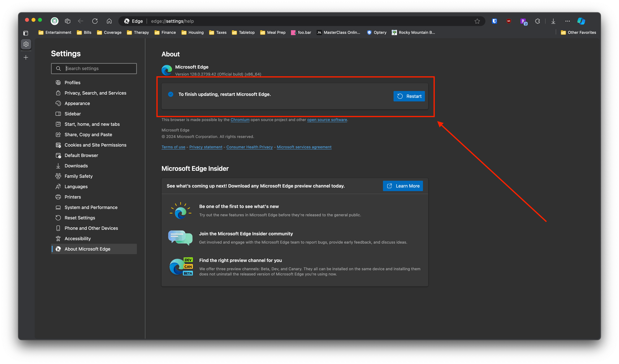Go to the Home page icon
The image size is (619, 364).
[x=109, y=21]
